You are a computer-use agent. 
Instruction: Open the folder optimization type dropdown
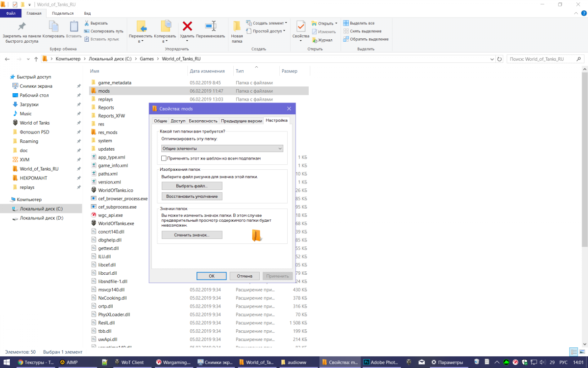click(x=222, y=148)
